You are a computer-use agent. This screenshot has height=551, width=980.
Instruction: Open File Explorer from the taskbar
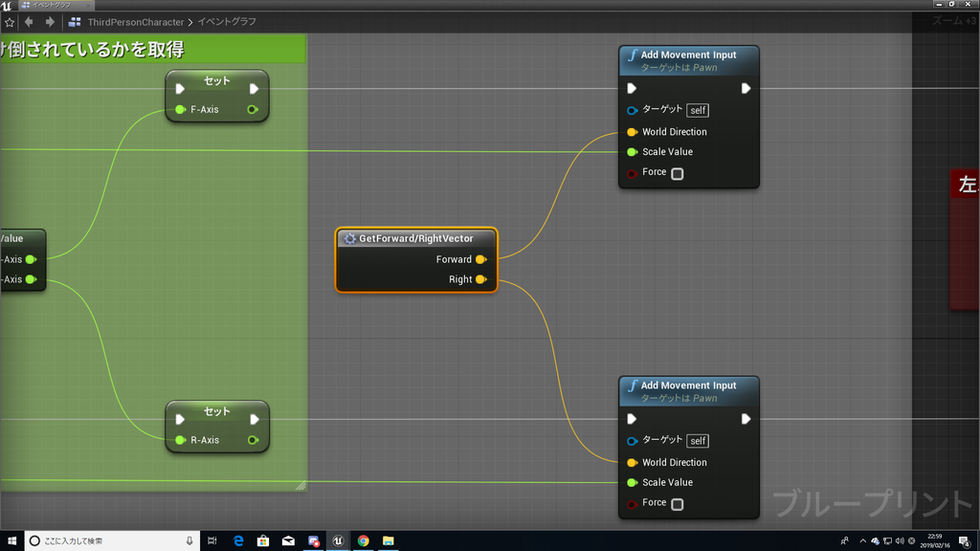(389, 541)
